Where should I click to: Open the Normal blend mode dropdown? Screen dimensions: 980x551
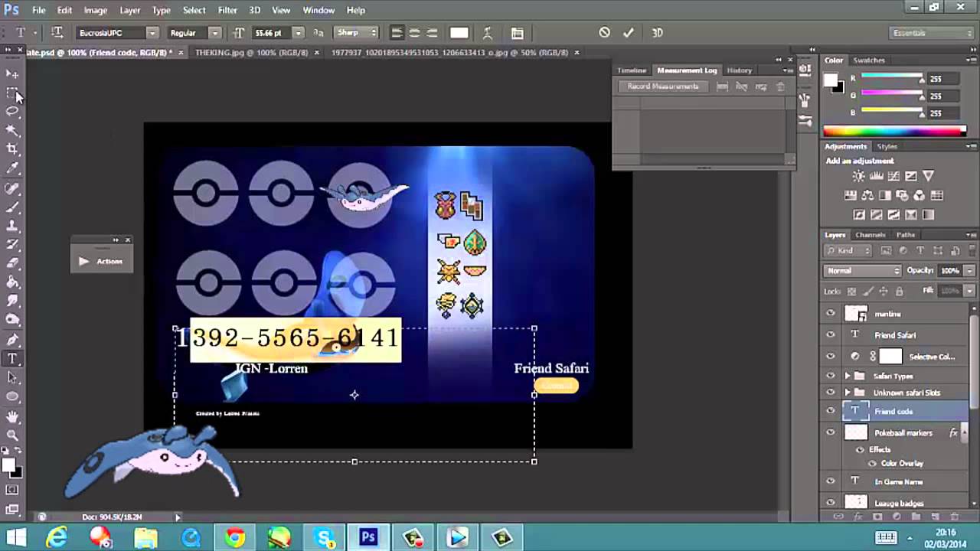pos(863,271)
